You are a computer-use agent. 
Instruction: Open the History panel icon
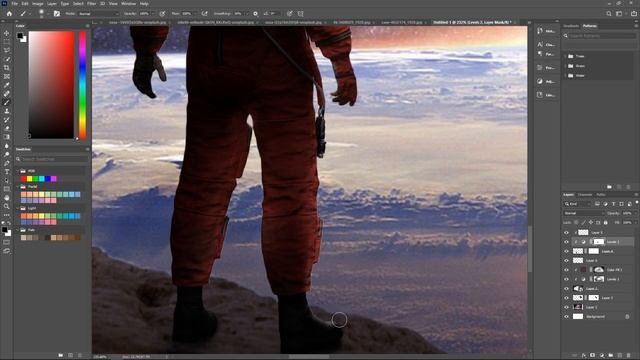[540, 31]
